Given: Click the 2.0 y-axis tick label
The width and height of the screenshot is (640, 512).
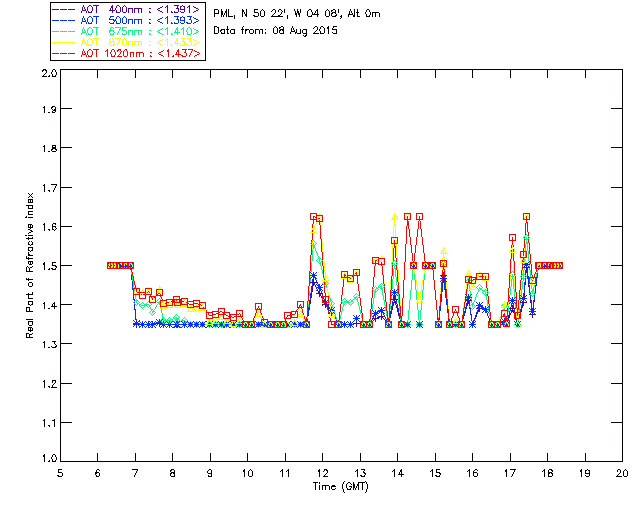Looking at the screenshot, I should pyautogui.click(x=49, y=74).
